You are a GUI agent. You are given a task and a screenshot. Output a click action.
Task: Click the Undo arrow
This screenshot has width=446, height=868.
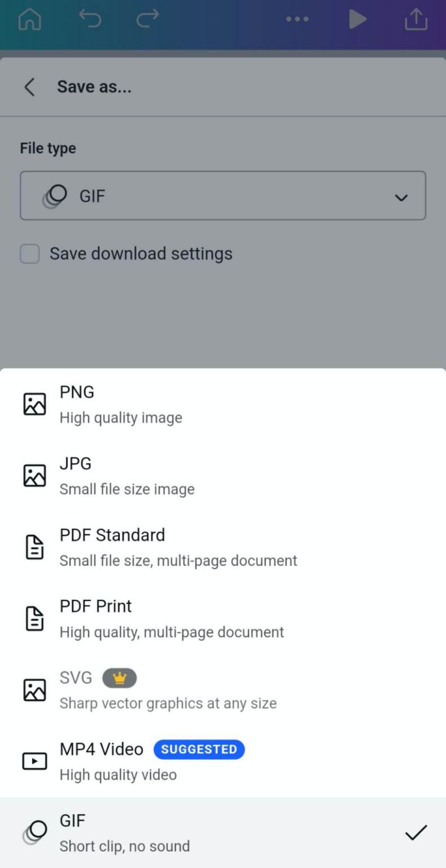coord(90,20)
